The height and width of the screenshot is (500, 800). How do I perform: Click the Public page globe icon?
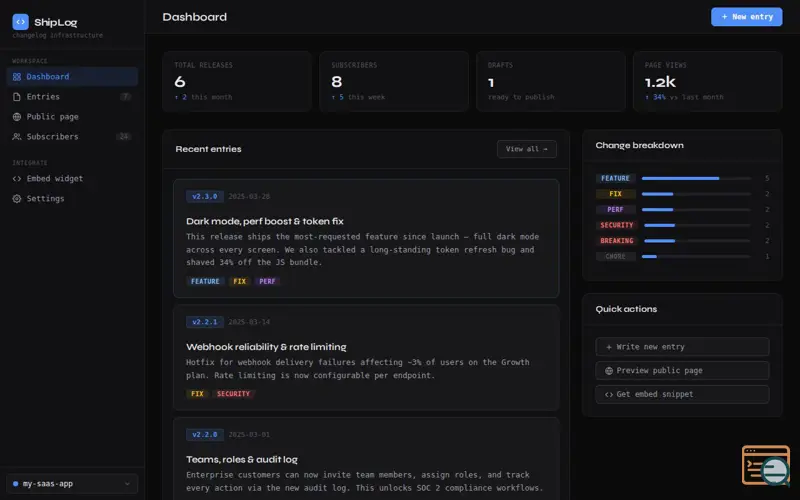click(x=17, y=117)
